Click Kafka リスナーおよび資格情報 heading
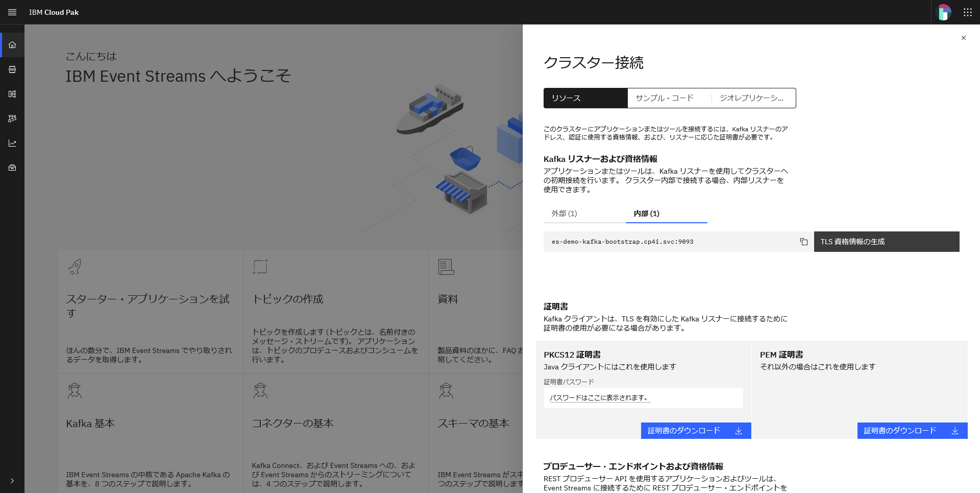The height and width of the screenshot is (493, 980). pos(600,159)
